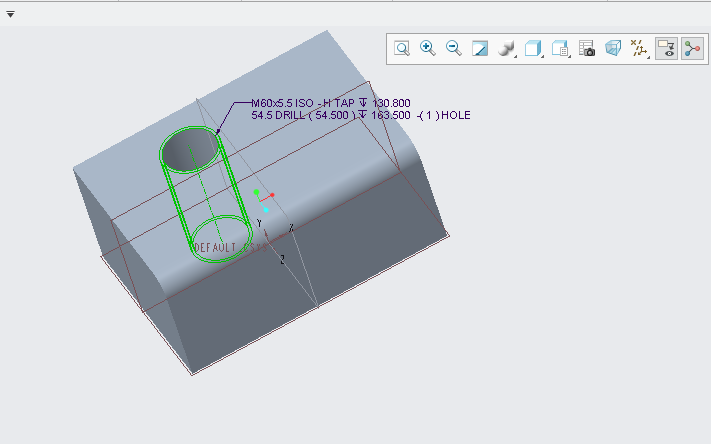The height and width of the screenshot is (444, 711).
Task: Select the green hole opening on top face
Action: coord(190,150)
